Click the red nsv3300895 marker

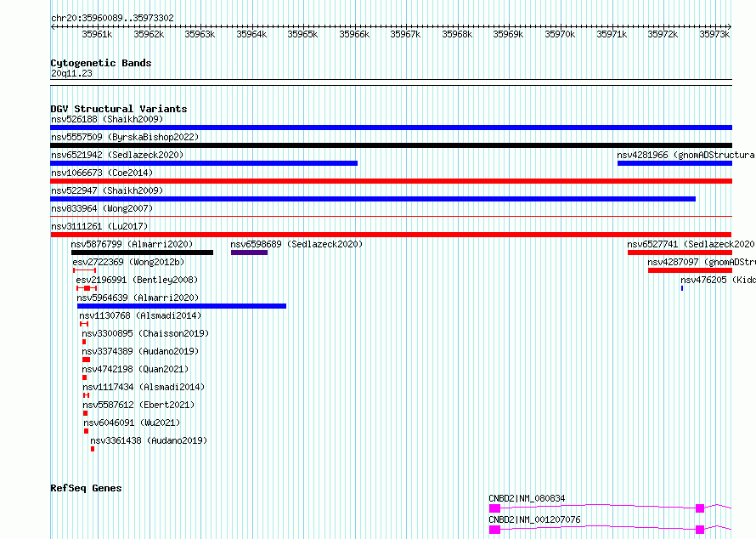pos(84,342)
